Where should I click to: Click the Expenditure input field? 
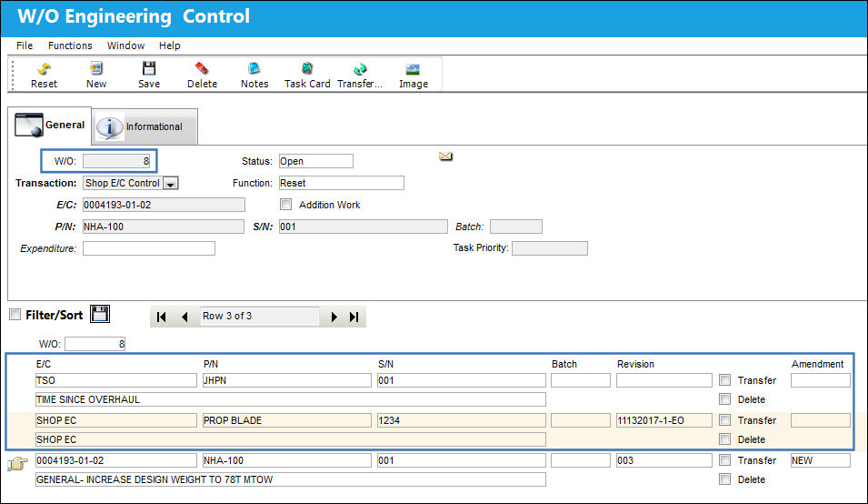pyautogui.click(x=149, y=248)
